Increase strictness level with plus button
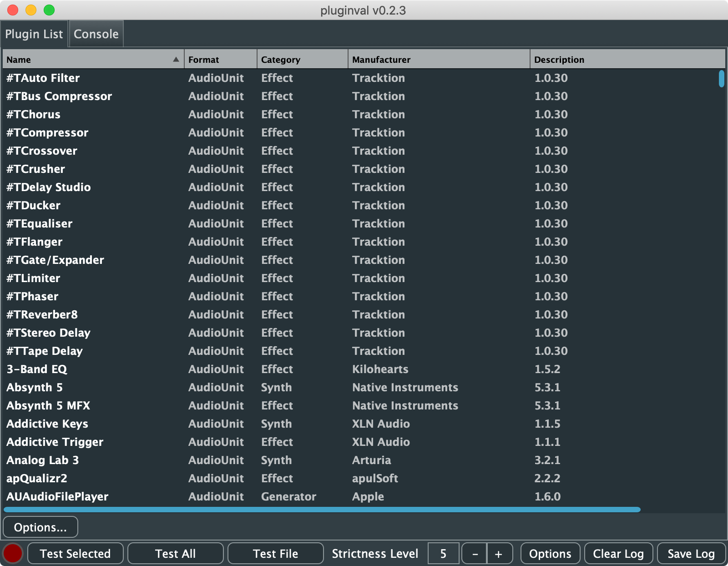 point(499,554)
